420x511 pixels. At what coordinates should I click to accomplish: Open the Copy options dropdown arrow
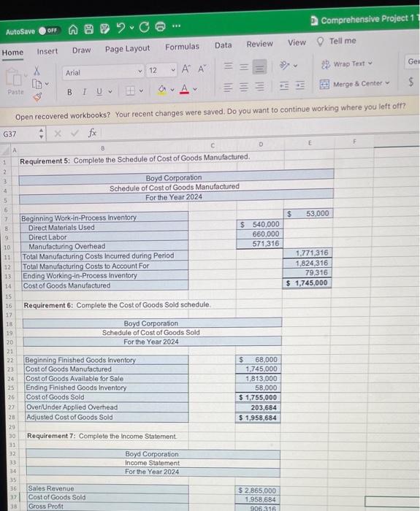(47, 84)
